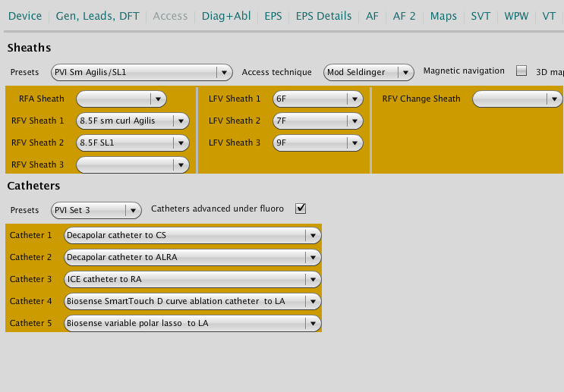
Task: Open the RFV Sheath 1 dropdown
Action: (x=133, y=121)
